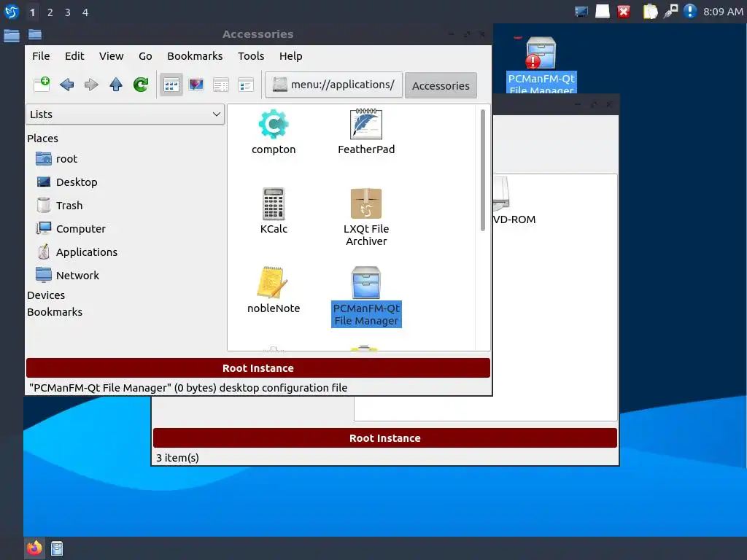Switch to virtual desktop 2

(x=50, y=12)
